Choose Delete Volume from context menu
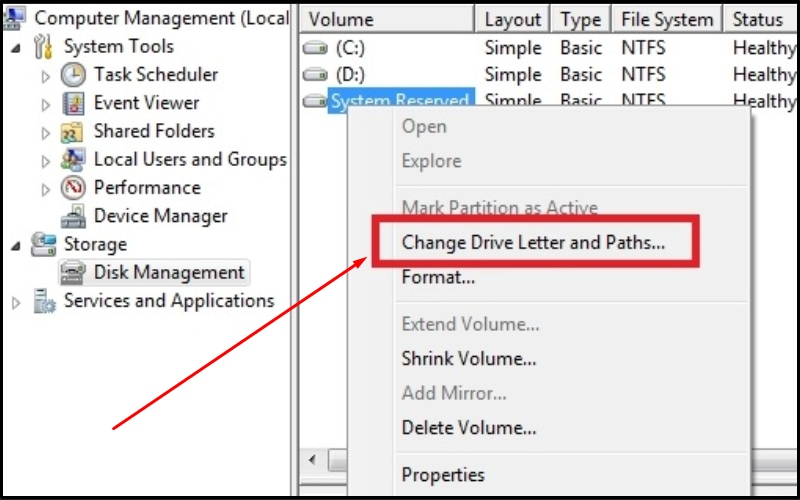 pos(469,427)
